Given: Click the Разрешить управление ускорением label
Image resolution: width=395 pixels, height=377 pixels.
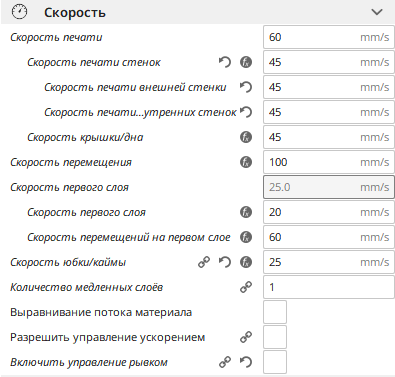Looking at the screenshot, I should [x=107, y=337].
